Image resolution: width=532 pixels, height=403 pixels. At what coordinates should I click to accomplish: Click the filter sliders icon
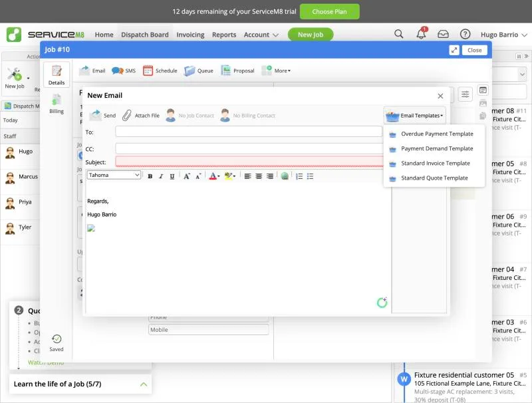coord(465,94)
